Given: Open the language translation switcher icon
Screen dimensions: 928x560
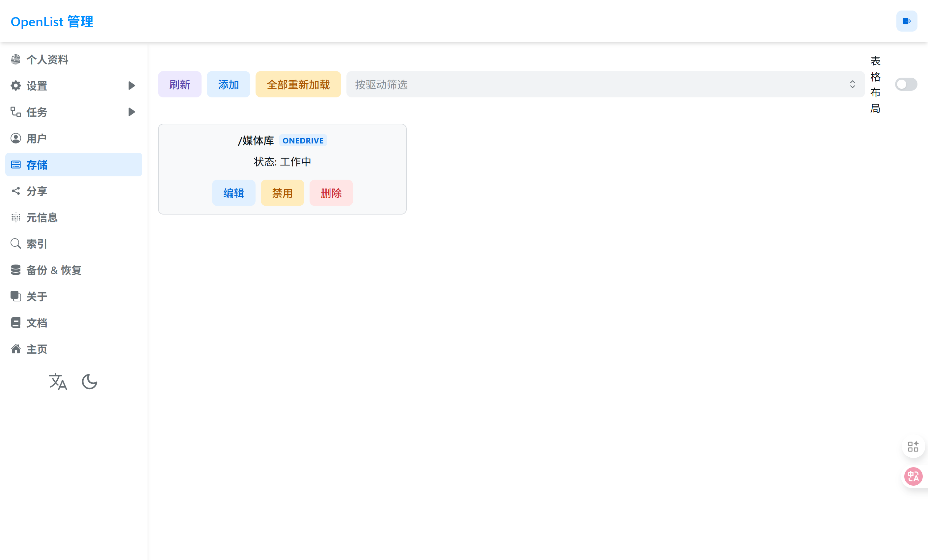Looking at the screenshot, I should pyautogui.click(x=58, y=382).
